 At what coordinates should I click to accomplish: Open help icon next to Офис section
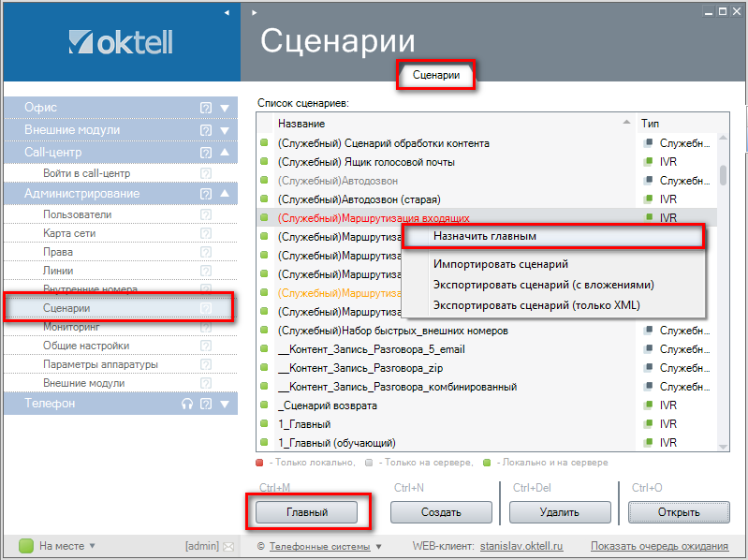(206, 108)
